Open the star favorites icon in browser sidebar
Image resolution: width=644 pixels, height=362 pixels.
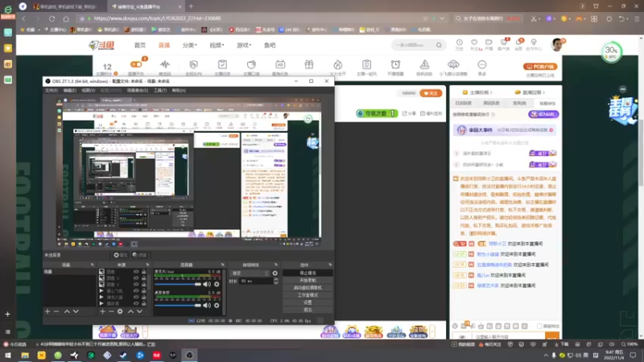click(x=8, y=48)
